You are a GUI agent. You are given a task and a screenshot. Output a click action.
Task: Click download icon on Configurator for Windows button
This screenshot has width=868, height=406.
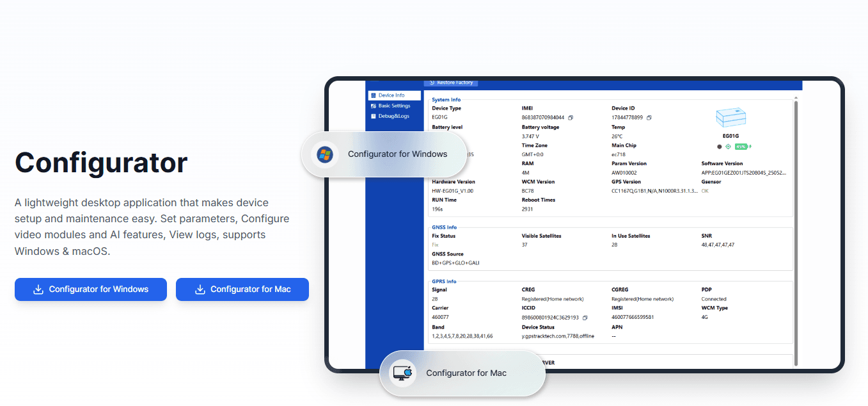point(38,289)
